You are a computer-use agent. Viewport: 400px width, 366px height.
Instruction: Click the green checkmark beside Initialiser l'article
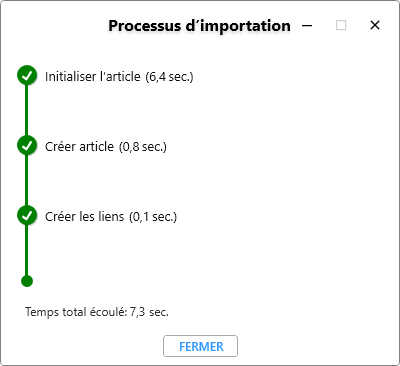click(x=27, y=75)
